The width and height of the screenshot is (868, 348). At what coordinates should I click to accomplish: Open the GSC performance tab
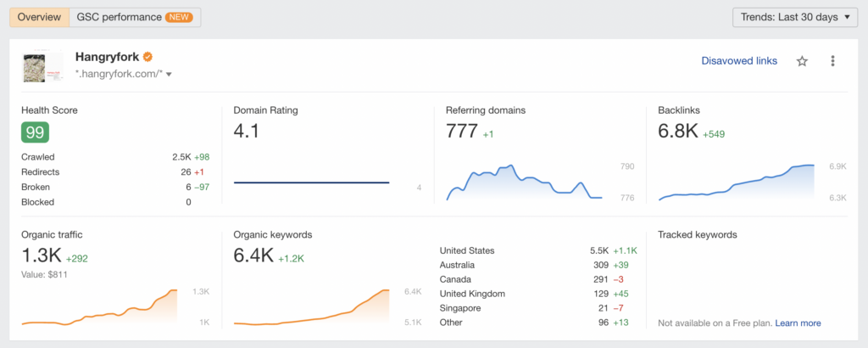coord(135,17)
